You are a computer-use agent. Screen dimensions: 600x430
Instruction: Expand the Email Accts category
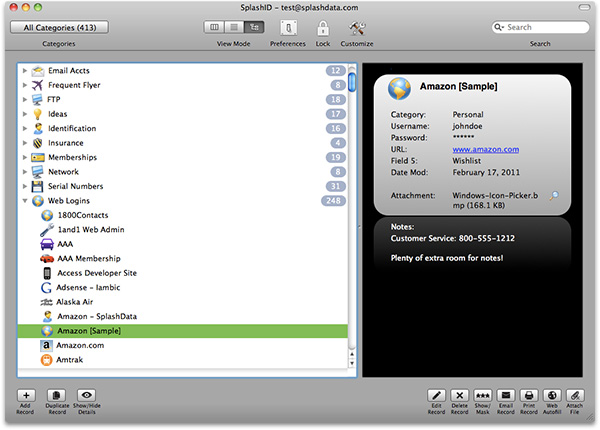tap(24, 70)
